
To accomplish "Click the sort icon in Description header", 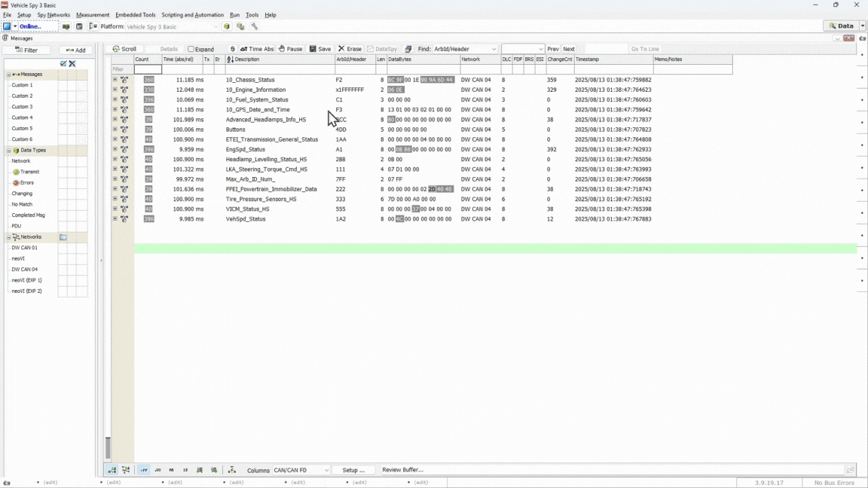I will [x=230, y=59].
